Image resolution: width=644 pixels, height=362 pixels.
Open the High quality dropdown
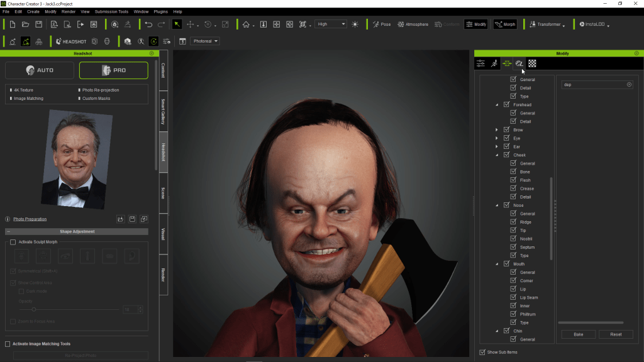pos(331,25)
